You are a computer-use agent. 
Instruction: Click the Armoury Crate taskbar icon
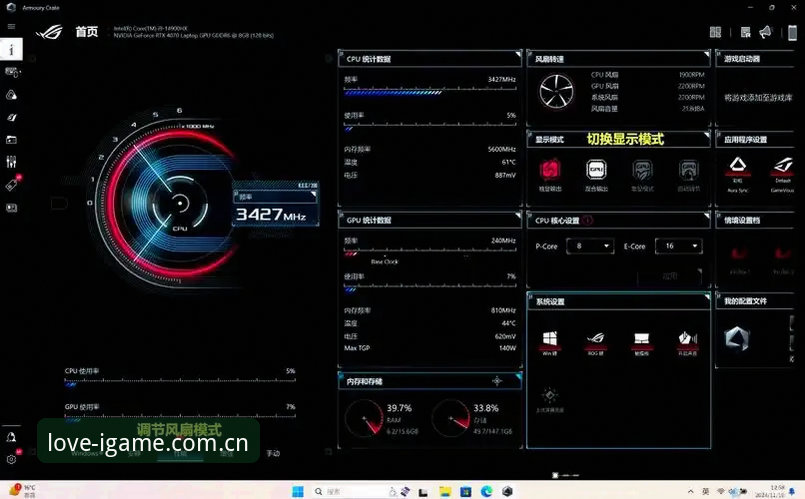coord(507,491)
